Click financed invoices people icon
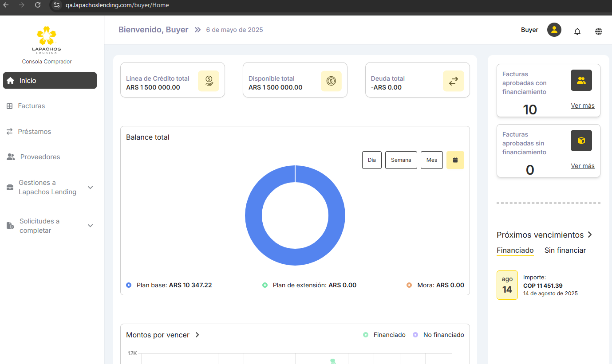The width and height of the screenshot is (612, 364). click(581, 80)
